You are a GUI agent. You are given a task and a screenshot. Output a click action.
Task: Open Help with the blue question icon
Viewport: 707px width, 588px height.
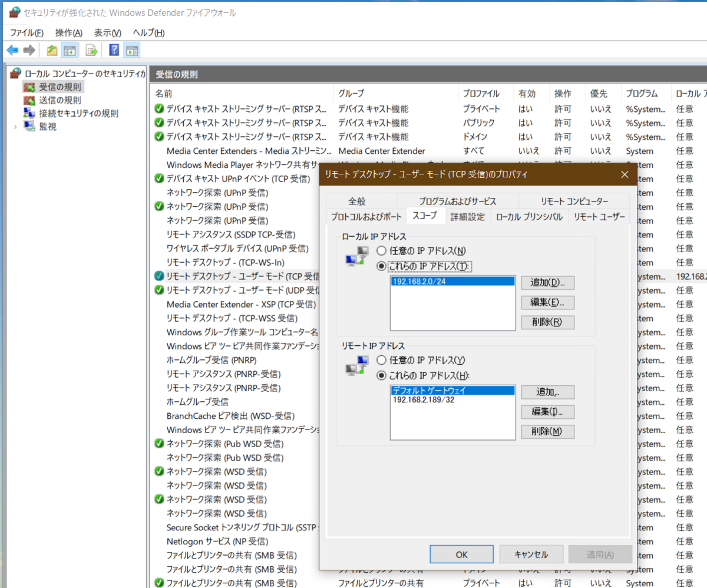tap(114, 51)
